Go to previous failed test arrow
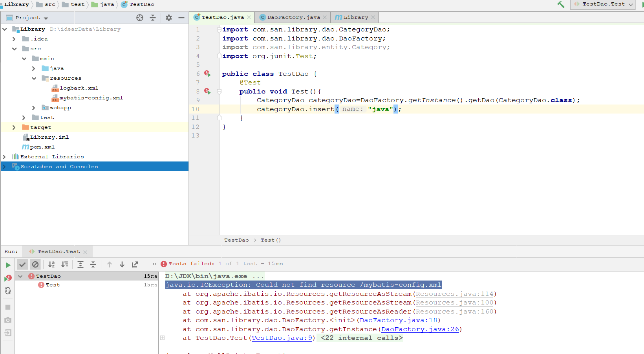This screenshot has width=644, height=354. click(x=110, y=264)
